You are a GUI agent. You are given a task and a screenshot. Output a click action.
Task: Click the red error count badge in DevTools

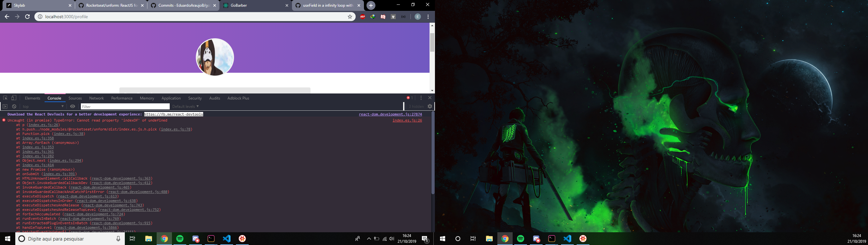coord(409,98)
